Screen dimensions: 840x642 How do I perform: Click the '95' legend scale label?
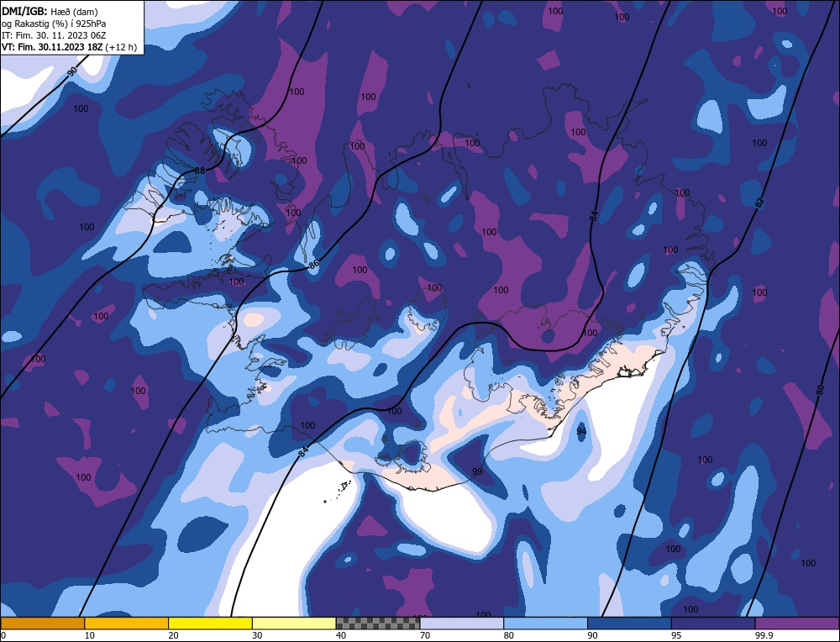[676, 635]
